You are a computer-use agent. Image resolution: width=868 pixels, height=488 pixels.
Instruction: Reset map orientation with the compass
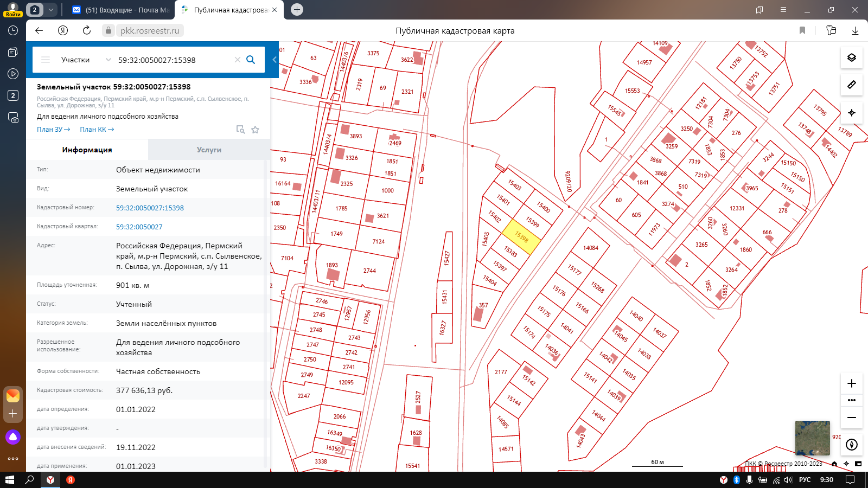click(x=851, y=445)
